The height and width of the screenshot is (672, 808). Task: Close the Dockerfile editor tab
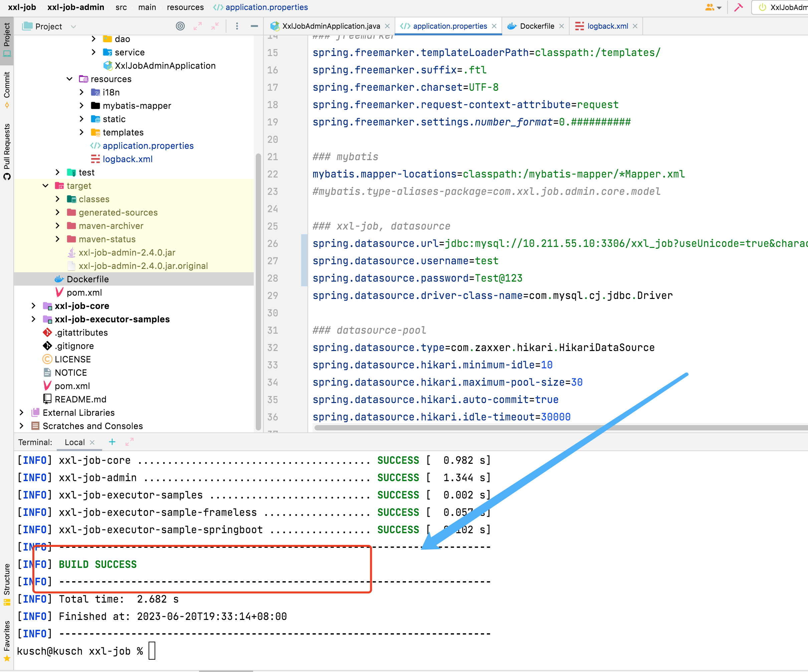(x=561, y=26)
